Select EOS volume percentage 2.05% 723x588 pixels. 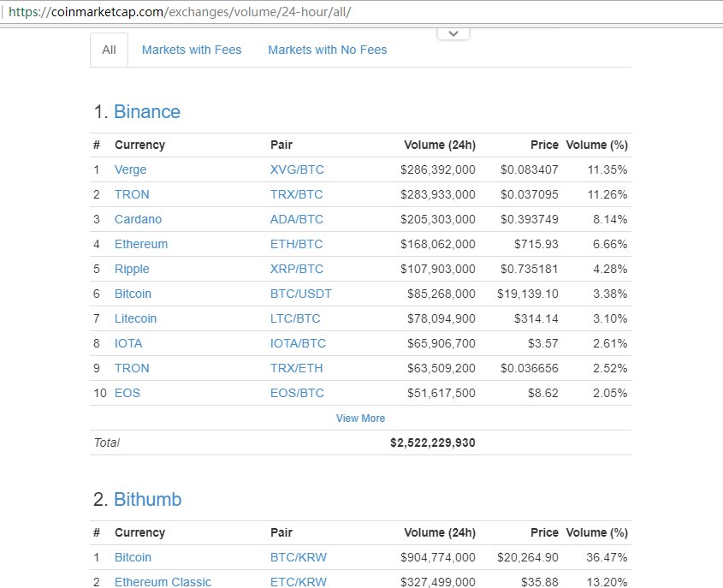coord(610,394)
